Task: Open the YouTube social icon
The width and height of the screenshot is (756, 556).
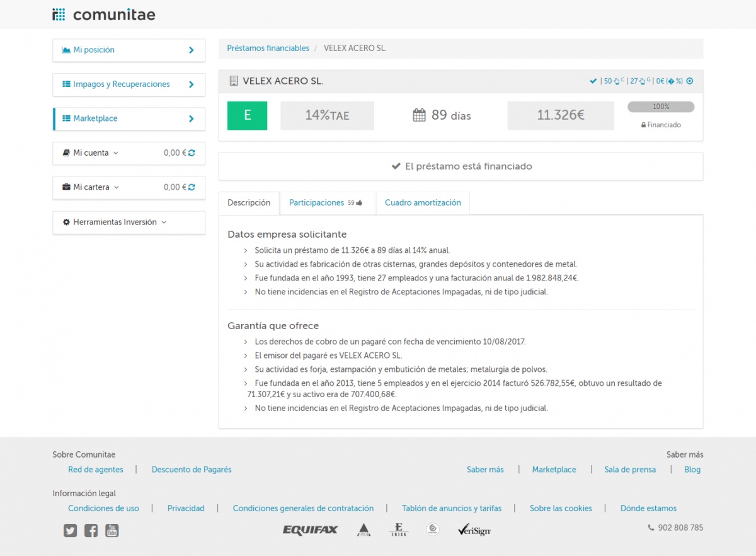Action: (x=112, y=531)
